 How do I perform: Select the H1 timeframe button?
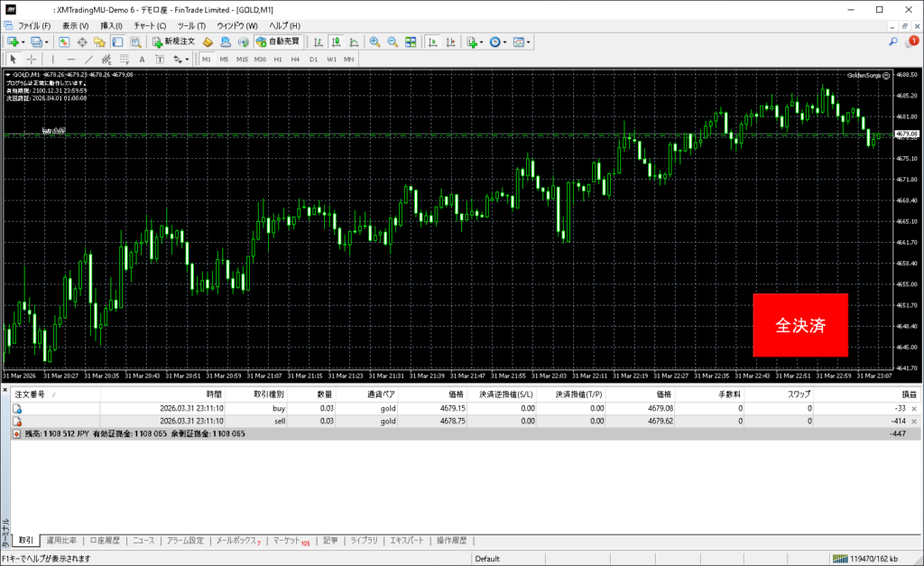point(278,59)
